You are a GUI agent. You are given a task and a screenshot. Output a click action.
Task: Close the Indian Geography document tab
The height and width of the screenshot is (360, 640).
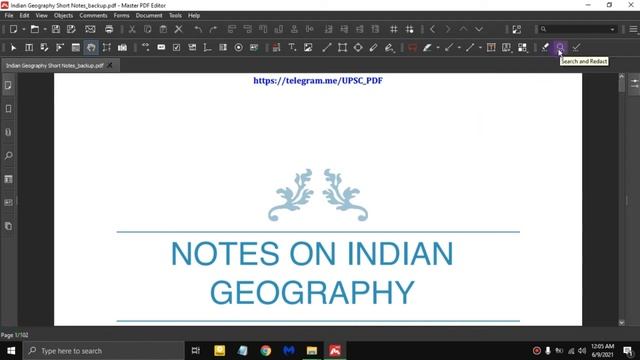tap(110, 65)
